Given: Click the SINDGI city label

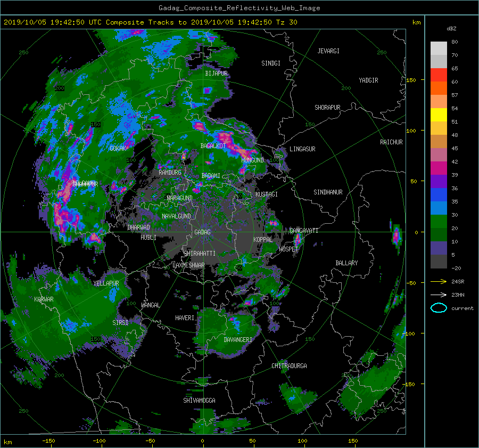Looking at the screenshot, I should [271, 63].
